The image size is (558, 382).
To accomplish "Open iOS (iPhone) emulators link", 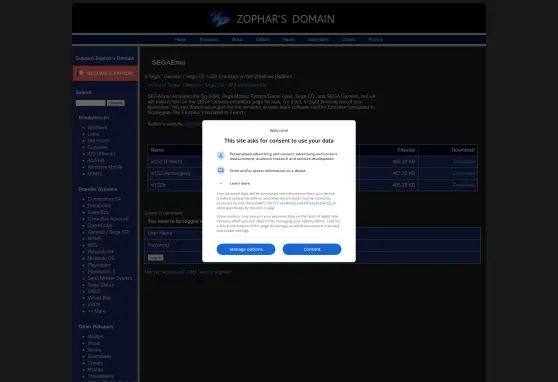I will point(101,154).
